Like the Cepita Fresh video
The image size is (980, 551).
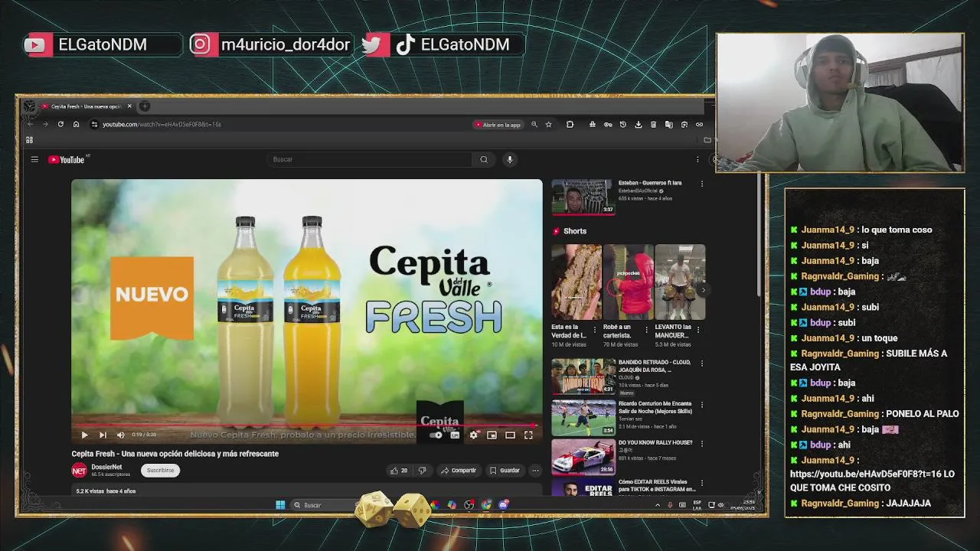click(x=399, y=471)
